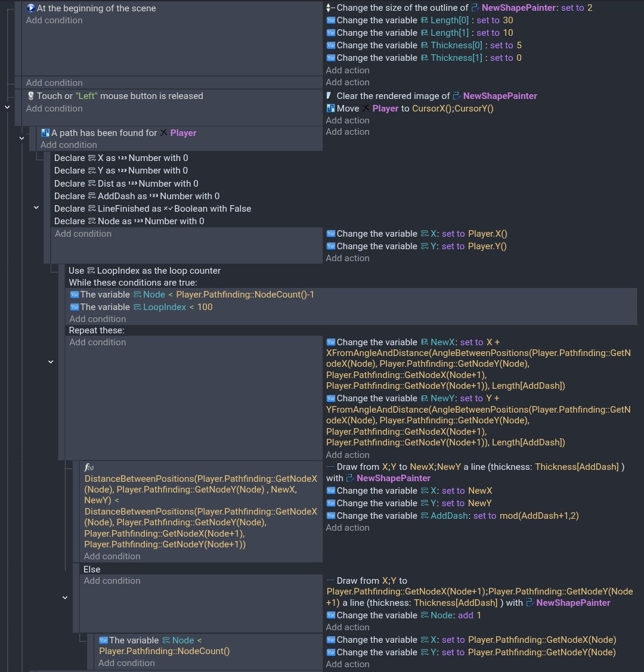Edit the value 30 of Length[0]
The width and height of the screenshot is (644, 672).
(x=508, y=20)
